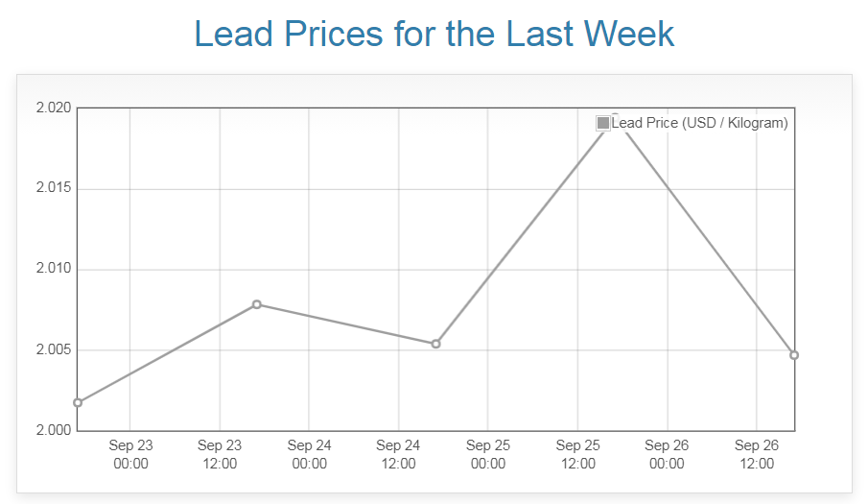Select the last data point at the right edge
868x504 pixels.
pos(794,355)
